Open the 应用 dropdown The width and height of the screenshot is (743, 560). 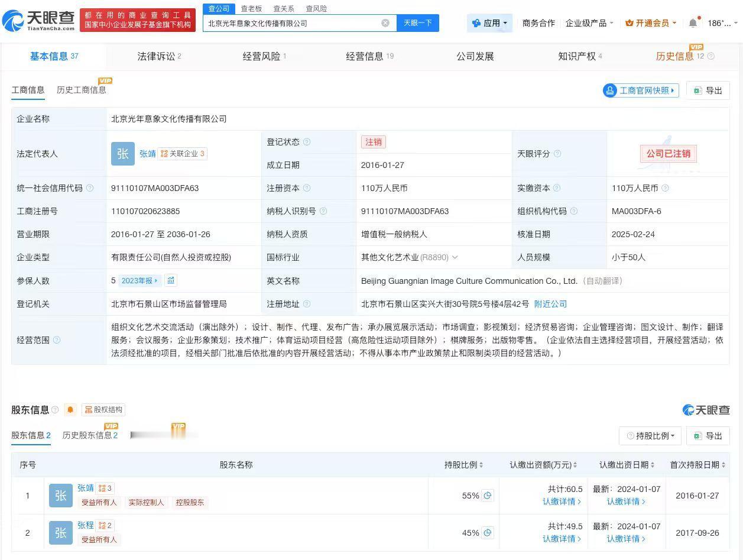click(490, 23)
